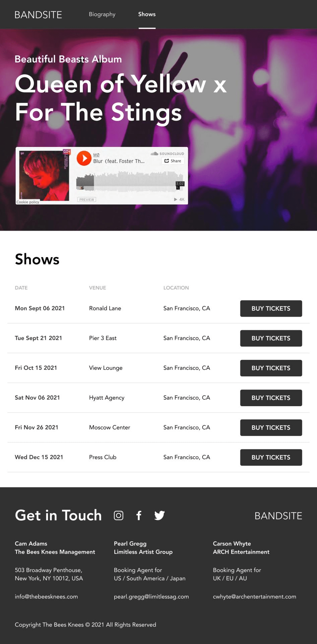317x644 pixels.
Task: Open the Instagram icon in footer
Action: [x=119, y=516]
